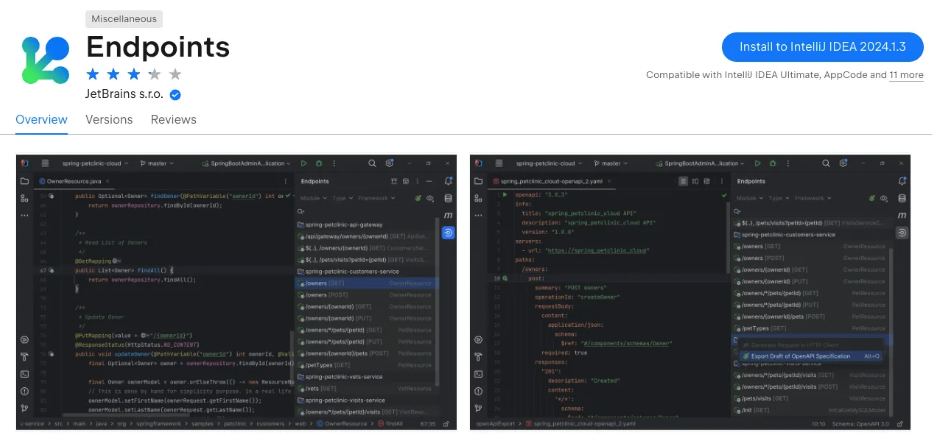932x444 pixels.
Task: Click green run gutter arrow beside openapi line
Action: (506, 194)
